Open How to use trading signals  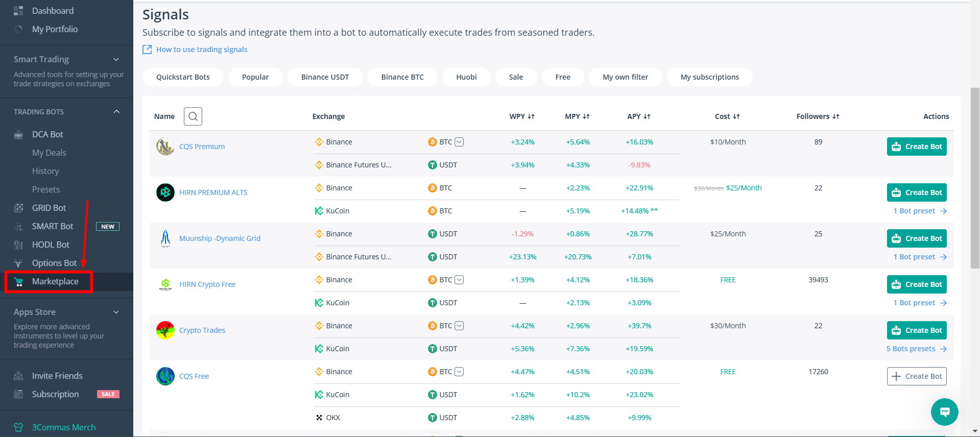click(202, 50)
